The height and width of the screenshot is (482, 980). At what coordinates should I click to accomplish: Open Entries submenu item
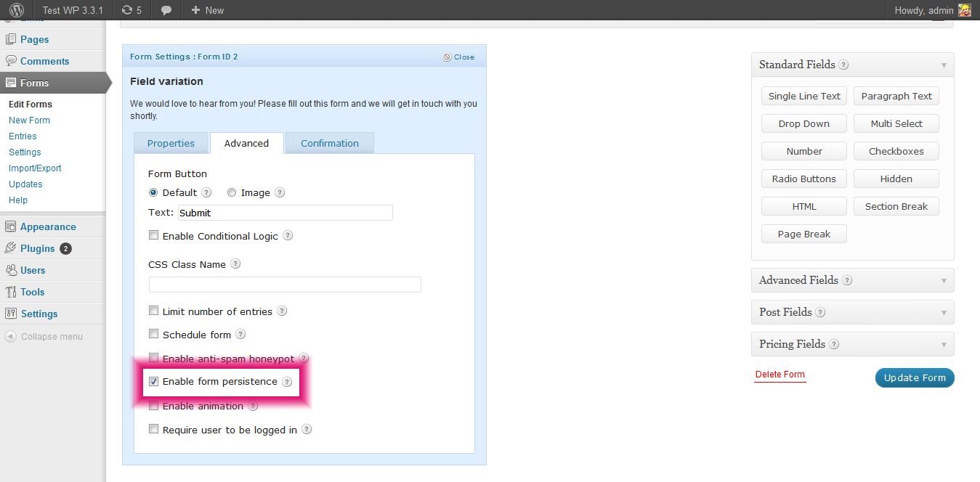point(23,136)
